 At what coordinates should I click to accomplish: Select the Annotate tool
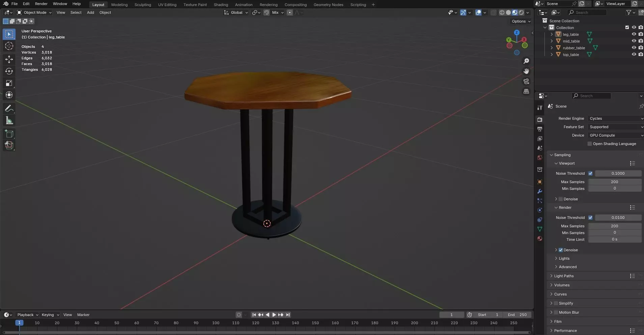pyautogui.click(x=9, y=108)
